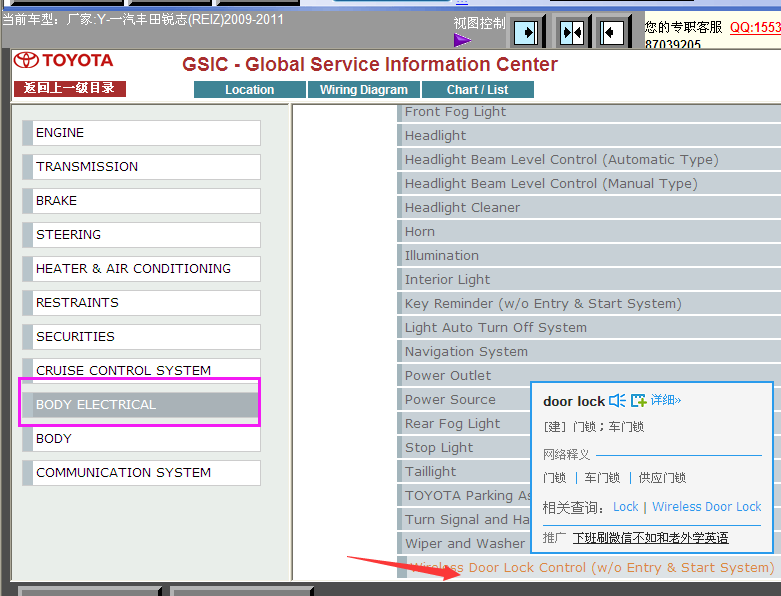781x596 pixels.
Task: Open the Wiring Diagram tab
Action: [x=364, y=90]
